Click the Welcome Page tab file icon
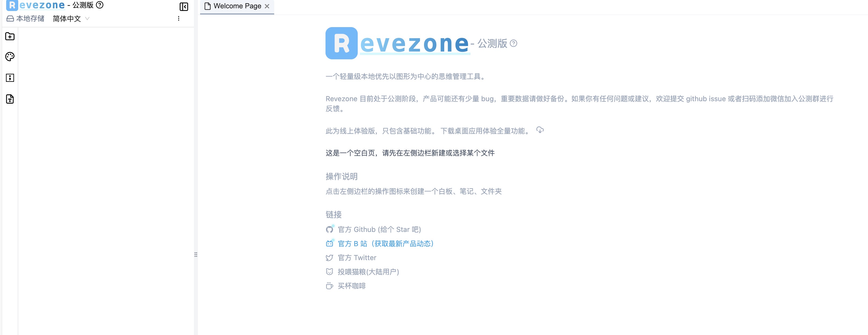 208,6
